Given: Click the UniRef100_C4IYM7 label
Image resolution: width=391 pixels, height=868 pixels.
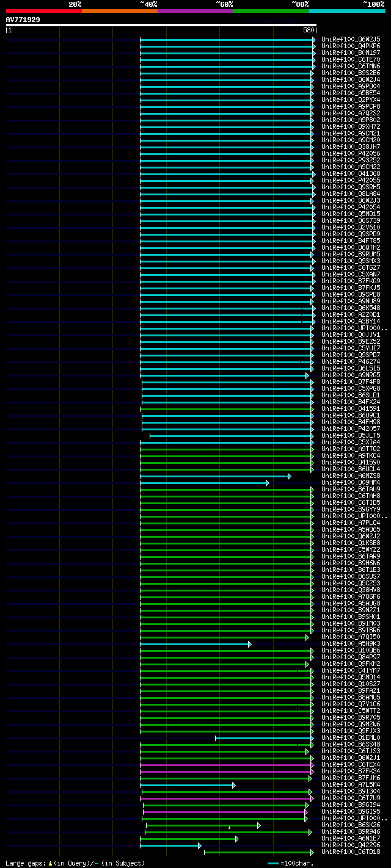Looking at the screenshot, I should [351, 671].
